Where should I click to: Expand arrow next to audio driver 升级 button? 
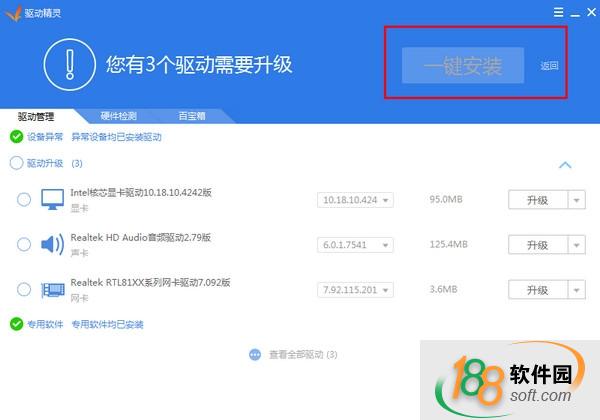(576, 245)
